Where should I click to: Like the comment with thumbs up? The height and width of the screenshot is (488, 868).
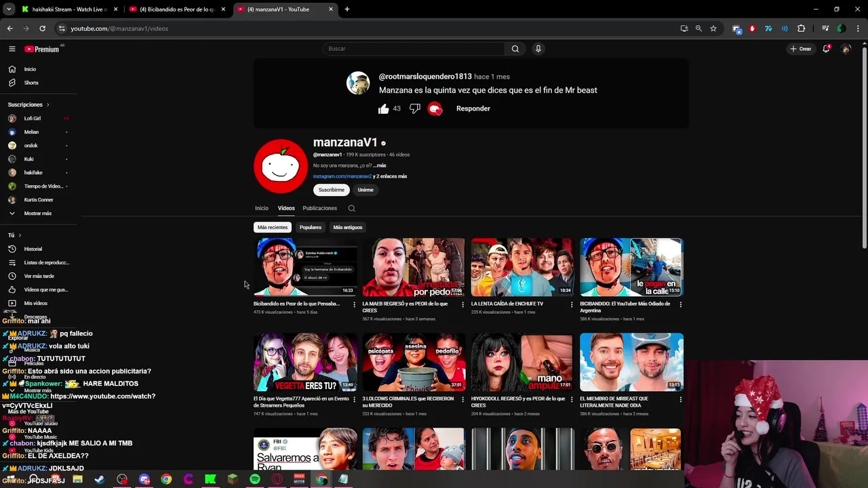click(383, 108)
